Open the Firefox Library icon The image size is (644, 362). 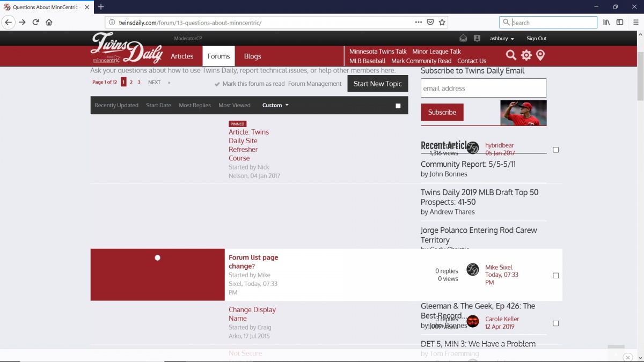click(x=606, y=23)
